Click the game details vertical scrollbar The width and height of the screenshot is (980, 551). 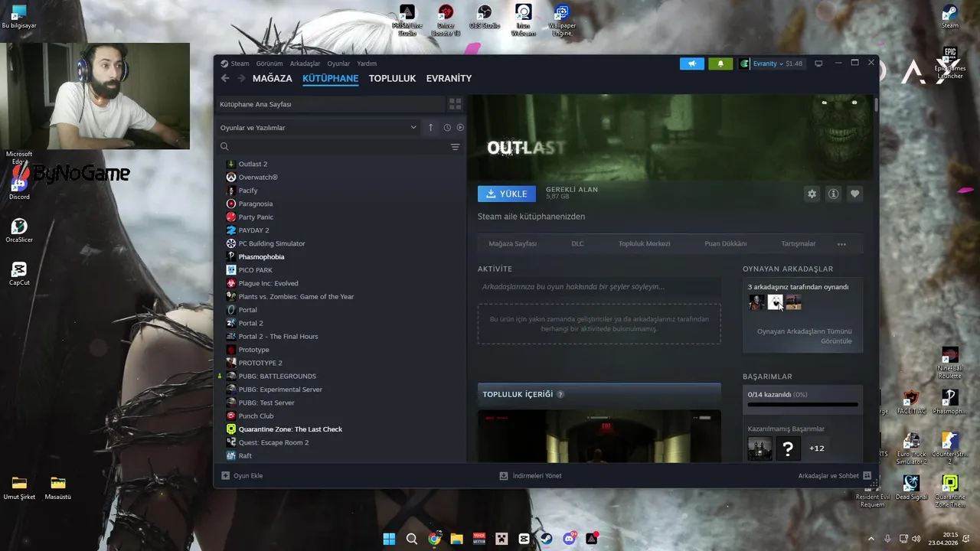[875, 104]
